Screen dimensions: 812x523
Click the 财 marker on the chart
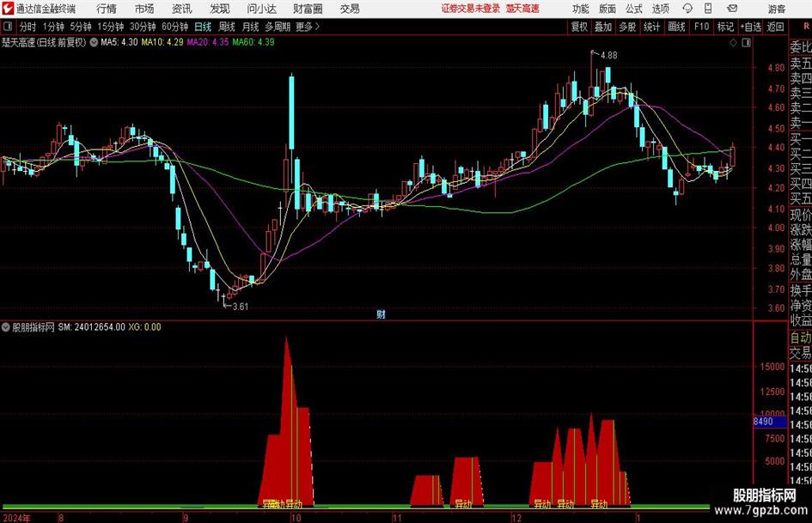[x=381, y=313]
